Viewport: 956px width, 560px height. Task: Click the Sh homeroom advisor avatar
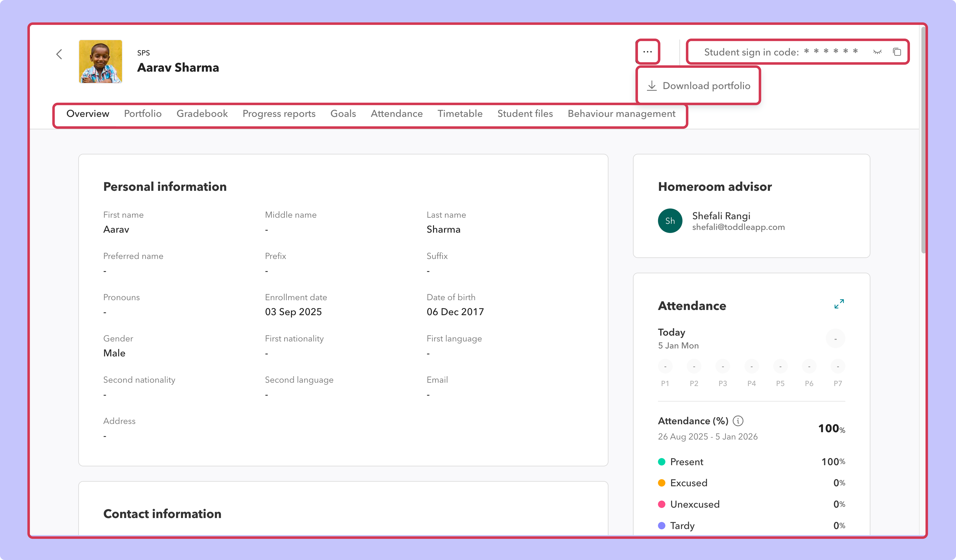670,221
